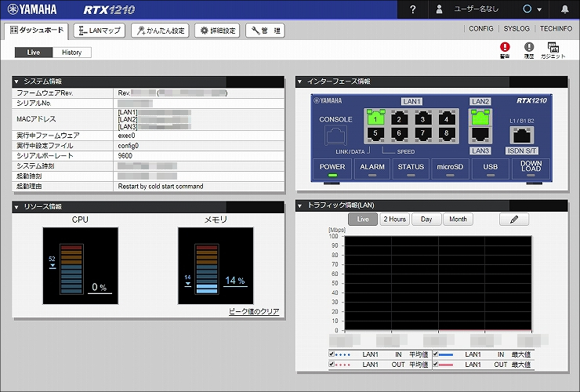This screenshot has height=392, width=580.
Task: Switch dashboard to History mode
Action: 72,53
